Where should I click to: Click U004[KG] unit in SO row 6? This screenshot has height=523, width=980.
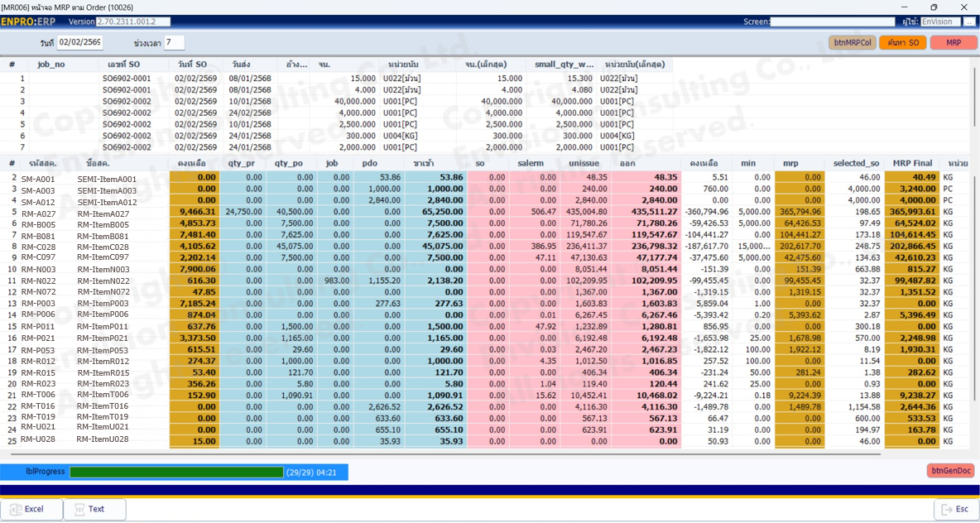pyautogui.click(x=617, y=136)
